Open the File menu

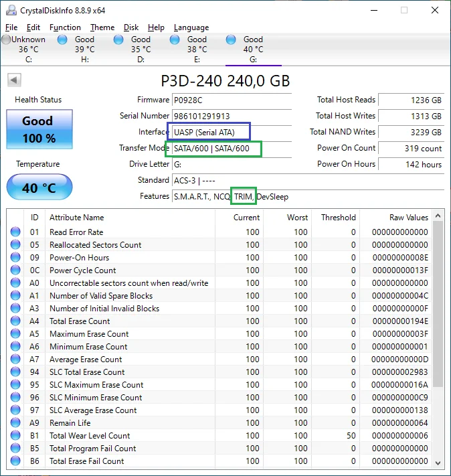11,27
